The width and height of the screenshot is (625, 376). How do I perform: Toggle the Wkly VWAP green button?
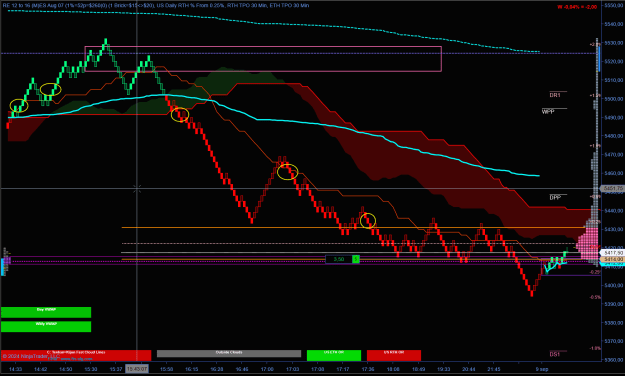coord(46,327)
